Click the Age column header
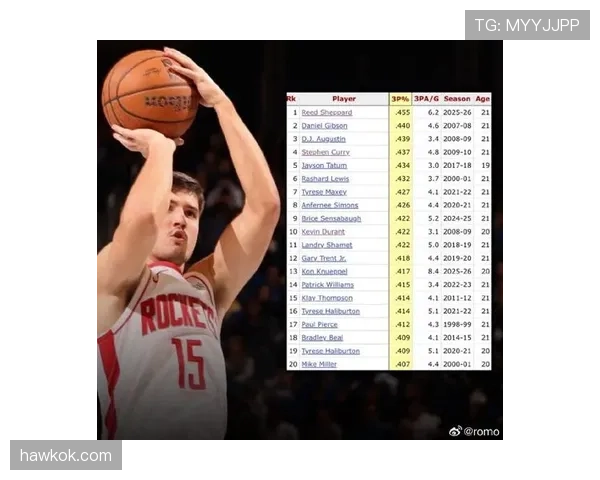This screenshot has height=480, width=600. tap(482, 99)
